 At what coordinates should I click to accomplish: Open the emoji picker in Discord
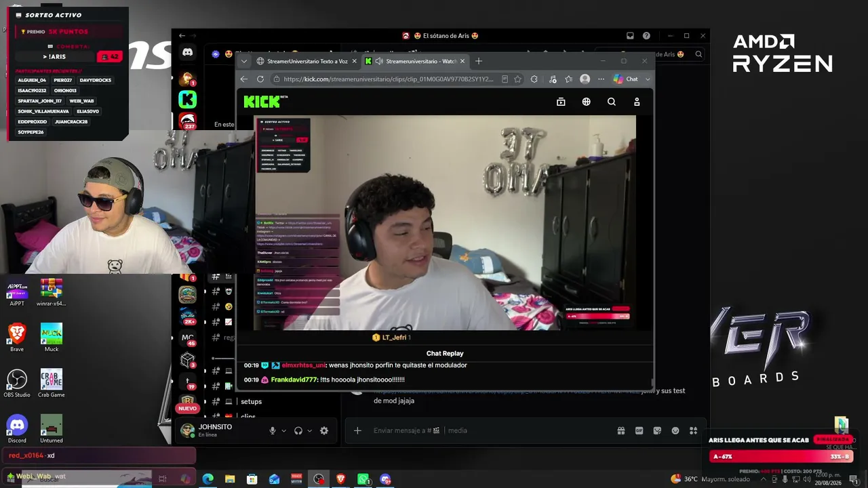[x=675, y=430]
